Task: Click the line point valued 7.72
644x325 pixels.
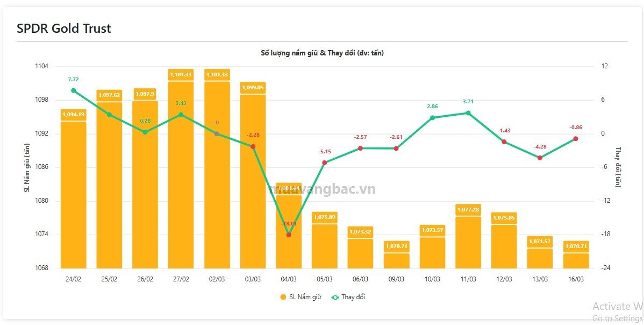Action: click(x=74, y=90)
